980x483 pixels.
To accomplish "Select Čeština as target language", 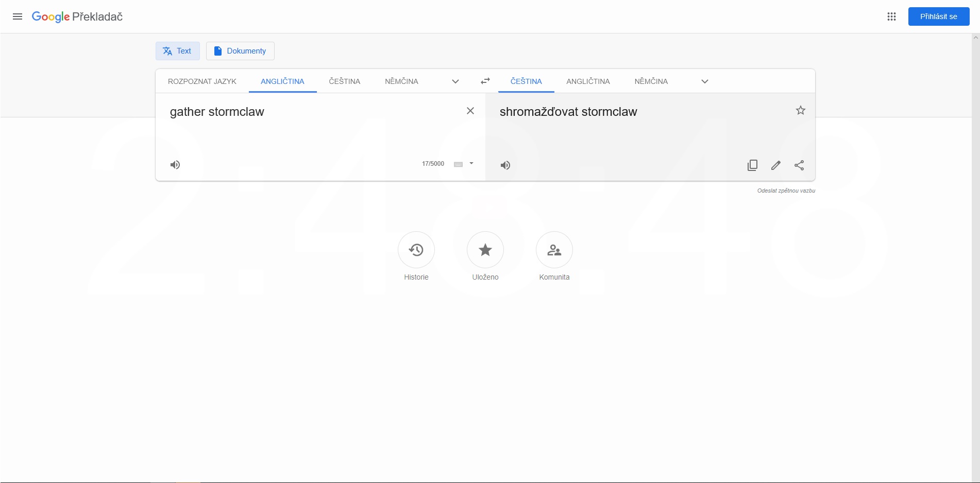I will pyautogui.click(x=526, y=81).
